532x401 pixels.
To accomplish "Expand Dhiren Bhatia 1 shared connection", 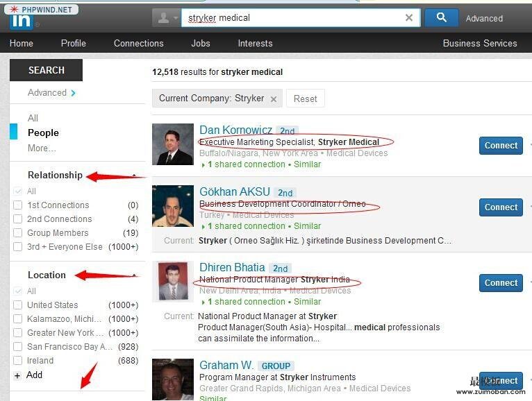I will pyautogui.click(x=243, y=302).
